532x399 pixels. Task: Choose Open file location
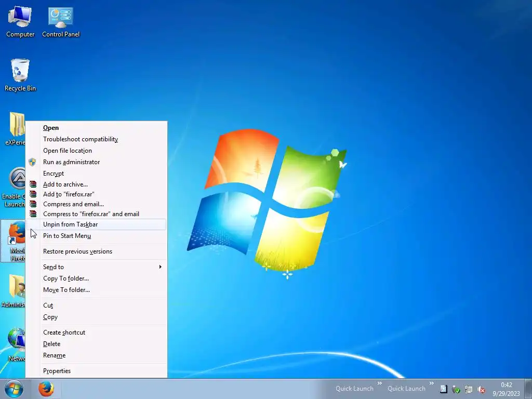96,151
